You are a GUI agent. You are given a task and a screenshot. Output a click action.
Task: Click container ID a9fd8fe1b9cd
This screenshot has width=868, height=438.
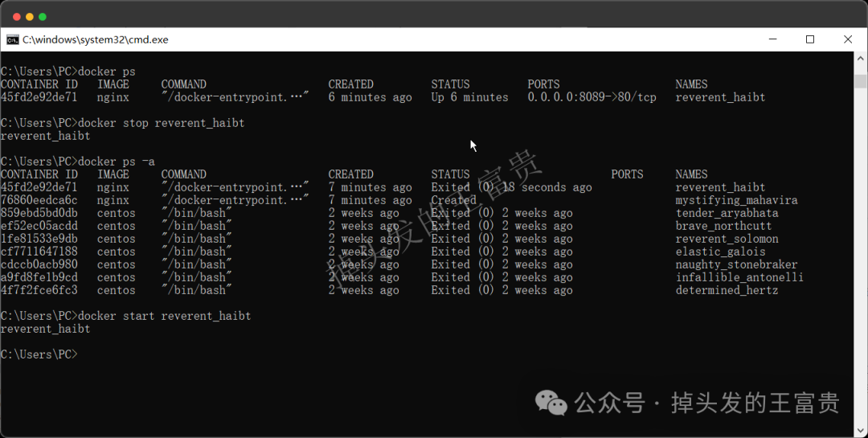coord(39,277)
